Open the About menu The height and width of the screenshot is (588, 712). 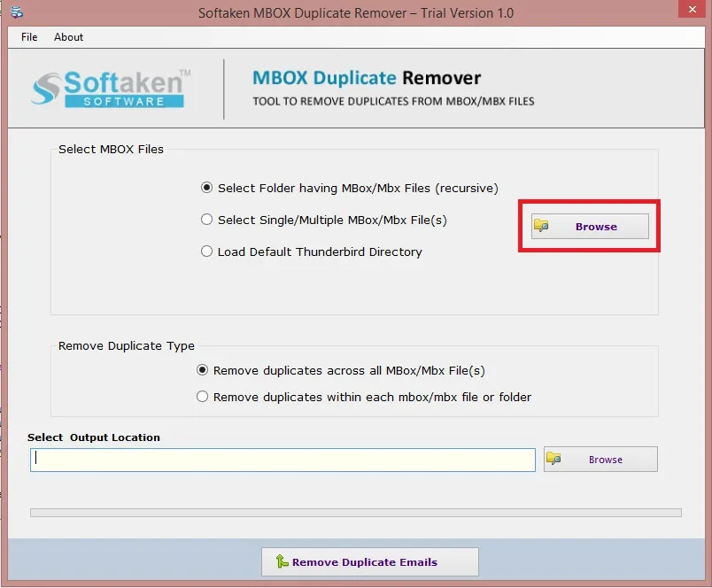tap(68, 37)
